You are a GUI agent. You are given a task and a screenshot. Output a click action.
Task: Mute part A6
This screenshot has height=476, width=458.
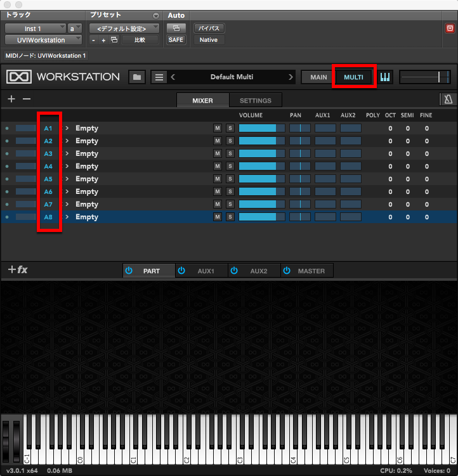(218, 191)
